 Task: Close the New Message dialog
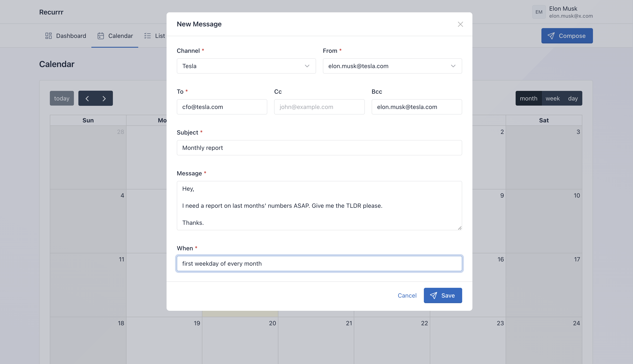460,24
